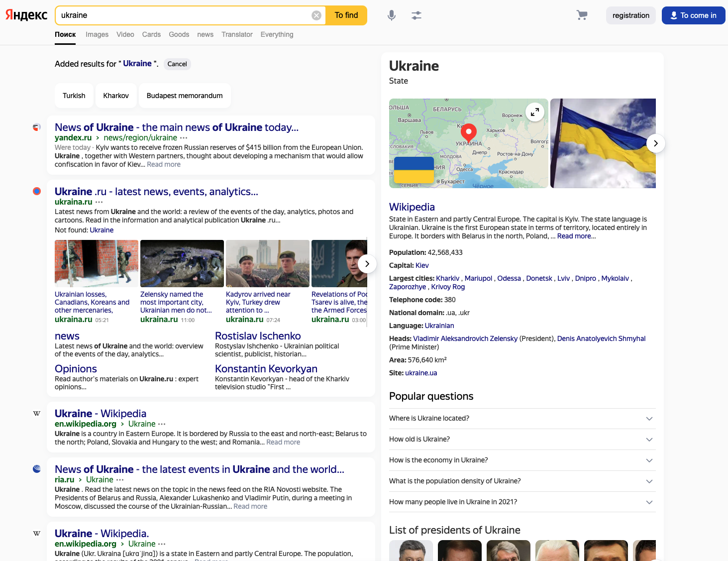Expand the map with the fullscreen icon

click(535, 112)
